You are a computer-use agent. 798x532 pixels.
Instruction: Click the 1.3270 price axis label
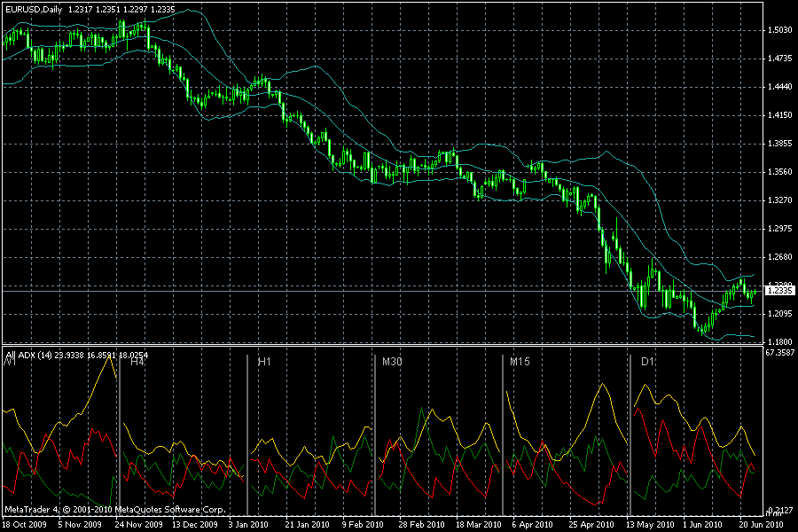click(x=780, y=200)
